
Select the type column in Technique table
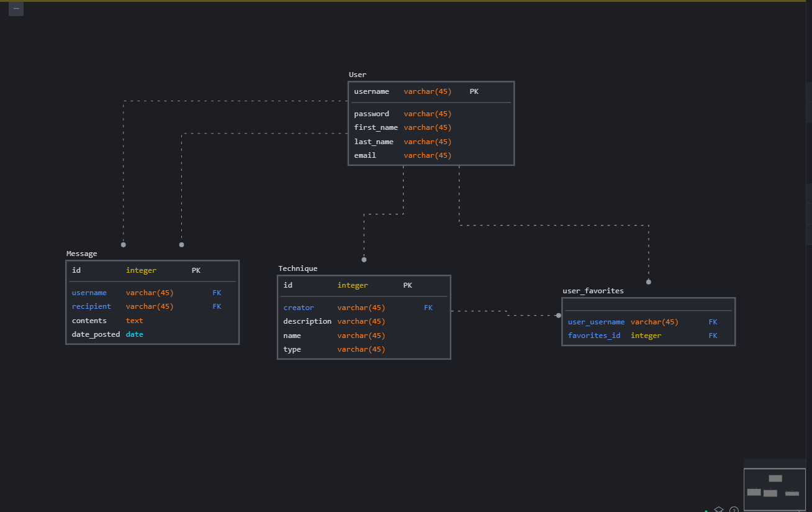292,349
